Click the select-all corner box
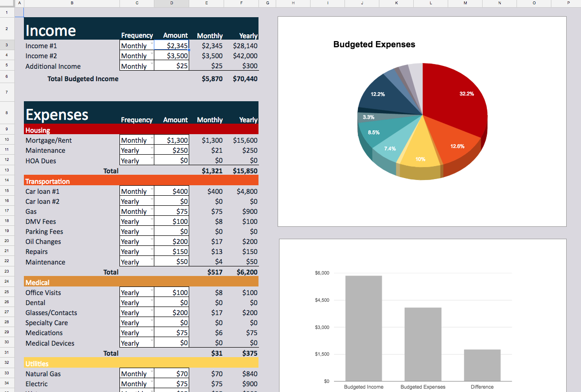Screen dimensions: 581x392 pyautogui.click(x=7, y=3)
